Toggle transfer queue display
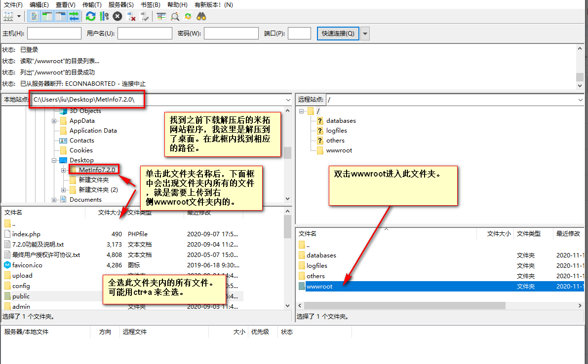Image resolution: width=588 pixels, height=364 pixels. pos(74,16)
